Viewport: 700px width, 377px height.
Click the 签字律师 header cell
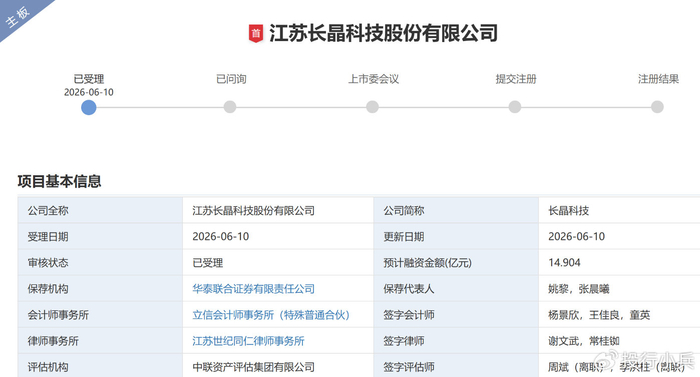point(456,341)
